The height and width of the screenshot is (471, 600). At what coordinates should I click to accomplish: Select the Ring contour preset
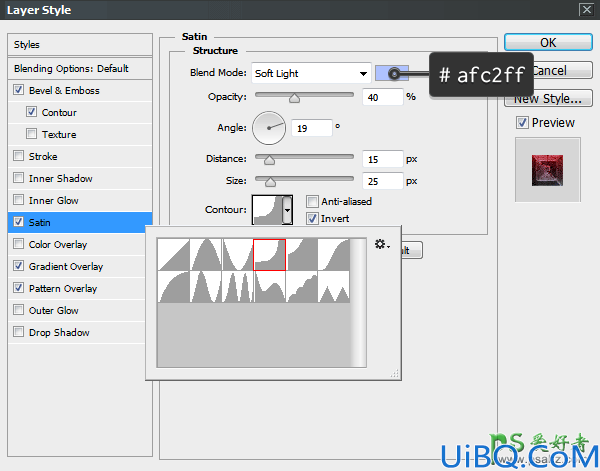[205, 287]
